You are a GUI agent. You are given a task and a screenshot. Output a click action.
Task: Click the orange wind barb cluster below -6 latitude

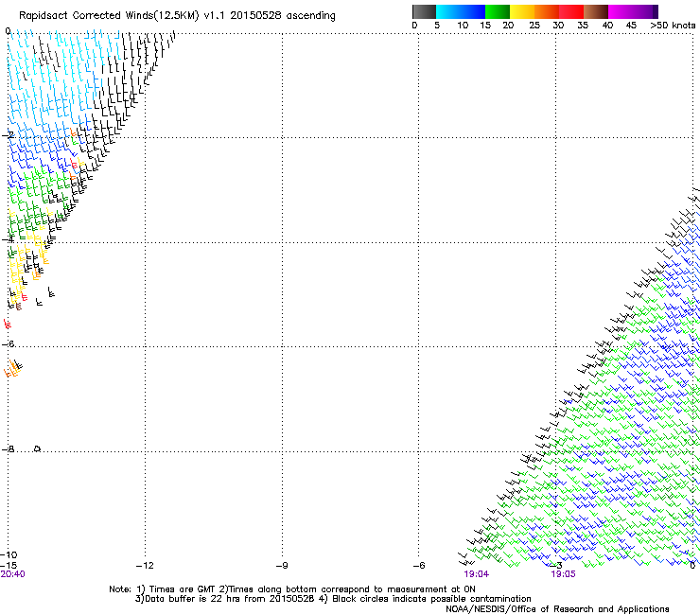[13, 368]
